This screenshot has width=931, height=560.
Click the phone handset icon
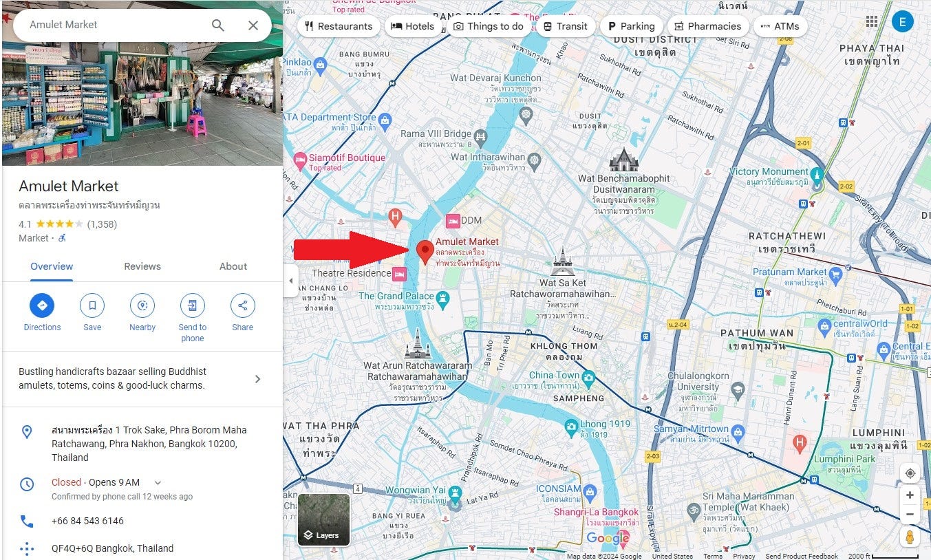27,521
